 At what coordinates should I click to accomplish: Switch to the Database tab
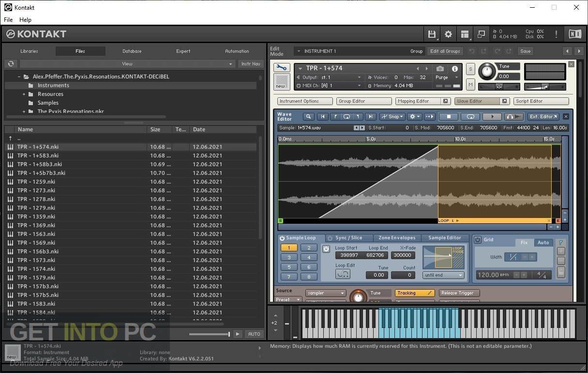pyautogui.click(x=132, y=51)
